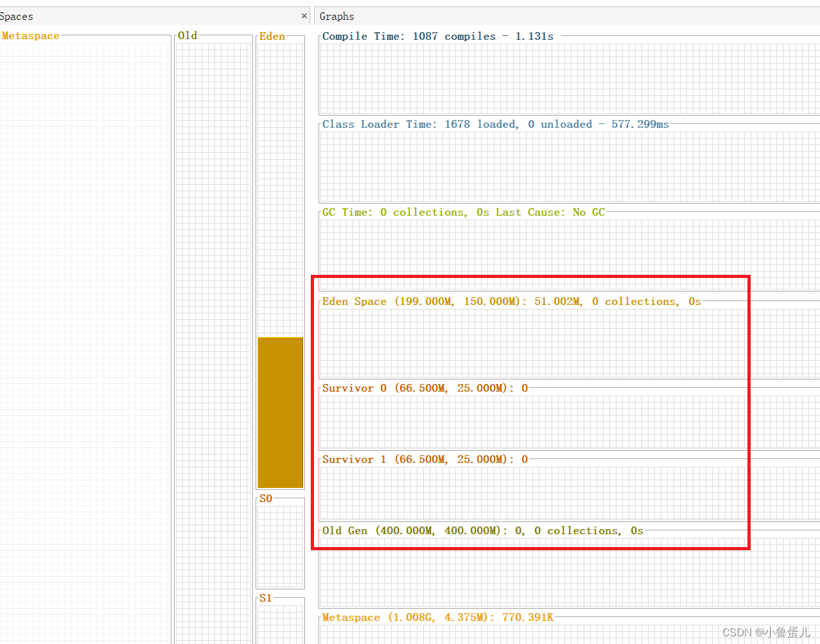Click the Eden usage level indicator bar

(x=280, y=411)
